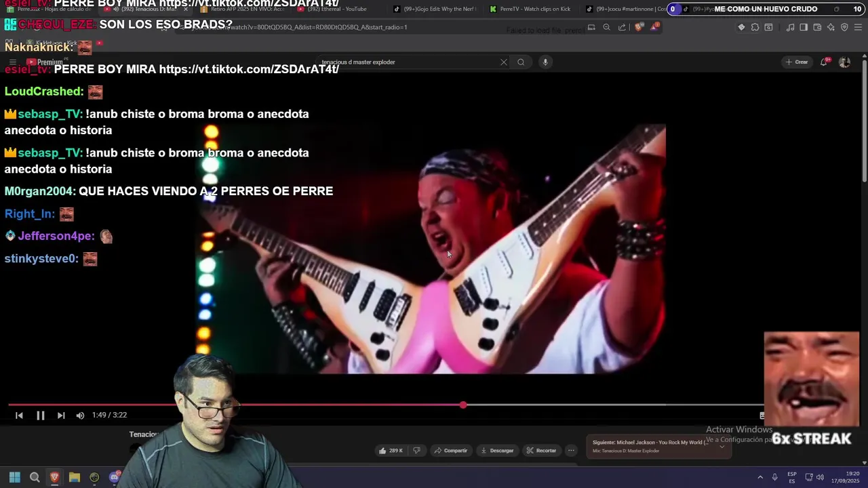Screen dimensions: 868x488
Task: Click the Recortar clip button
Action: (541, 451)
